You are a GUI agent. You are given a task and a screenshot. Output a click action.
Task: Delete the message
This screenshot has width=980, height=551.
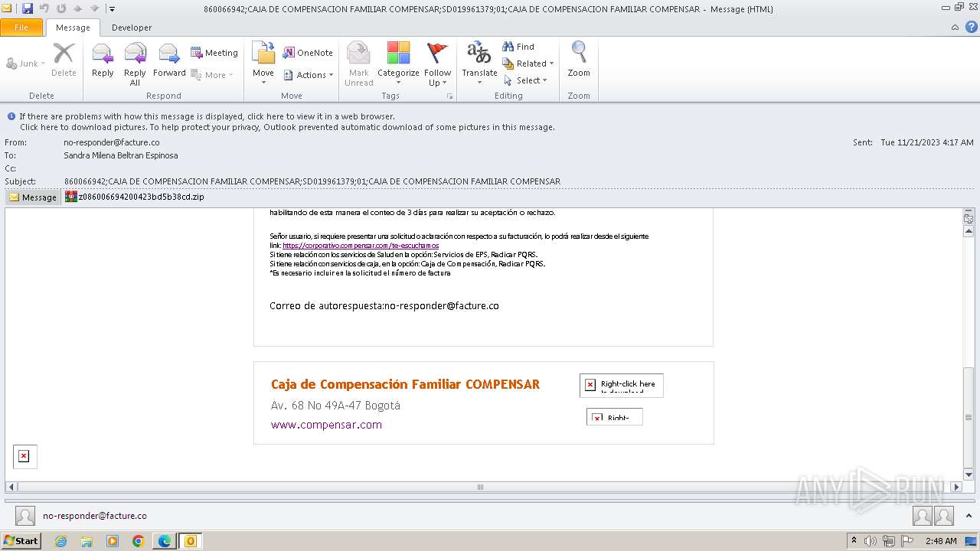click(x=64, y=60)
